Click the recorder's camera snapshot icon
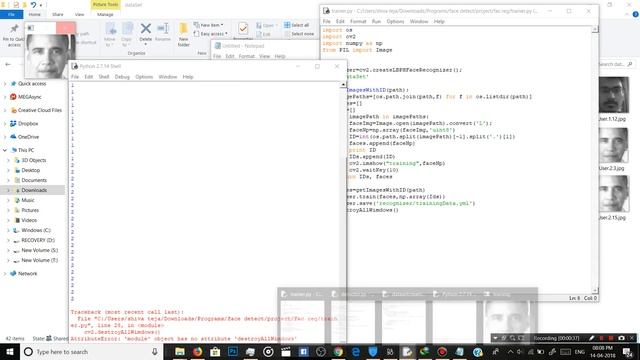 click(x=621, y=338)
